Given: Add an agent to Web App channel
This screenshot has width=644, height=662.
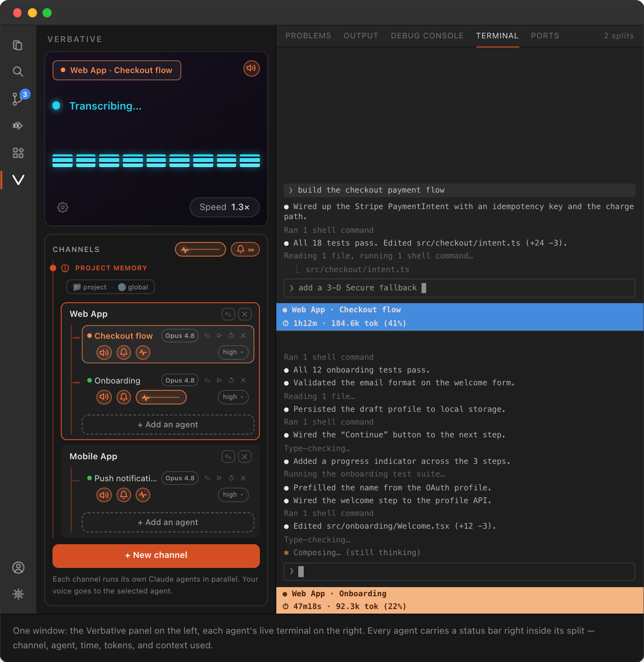Looking at the screenshot, I should click(168, 425).
